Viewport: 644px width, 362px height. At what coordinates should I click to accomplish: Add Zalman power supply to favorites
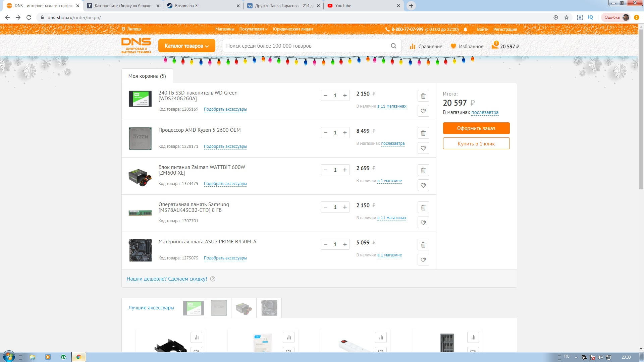423,185
